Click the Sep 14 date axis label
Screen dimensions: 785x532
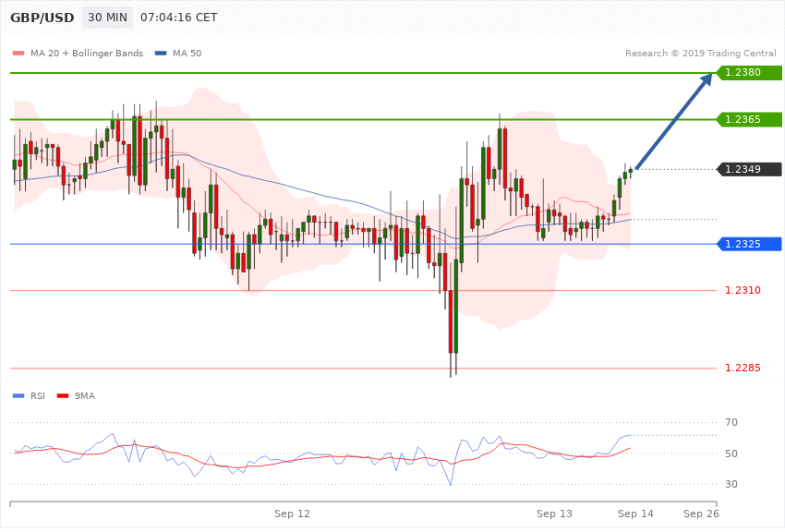[x=635, y=514]
